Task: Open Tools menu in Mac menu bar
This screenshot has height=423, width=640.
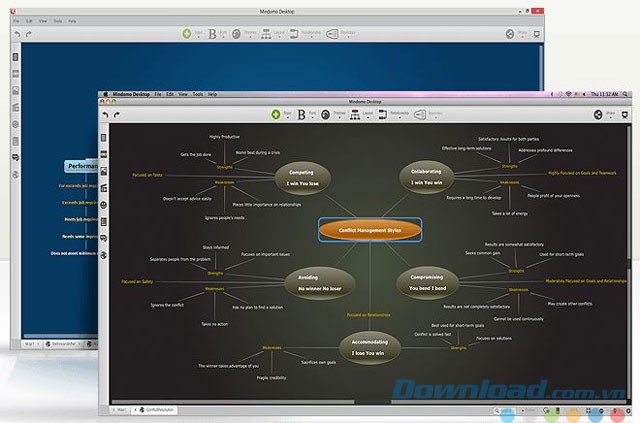Action: click(194, 93)
